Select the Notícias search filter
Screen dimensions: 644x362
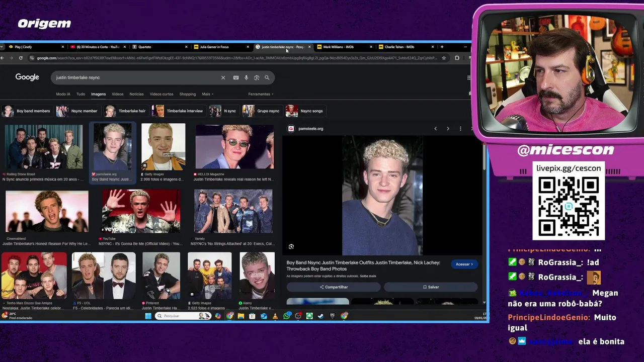click(136, 94)
